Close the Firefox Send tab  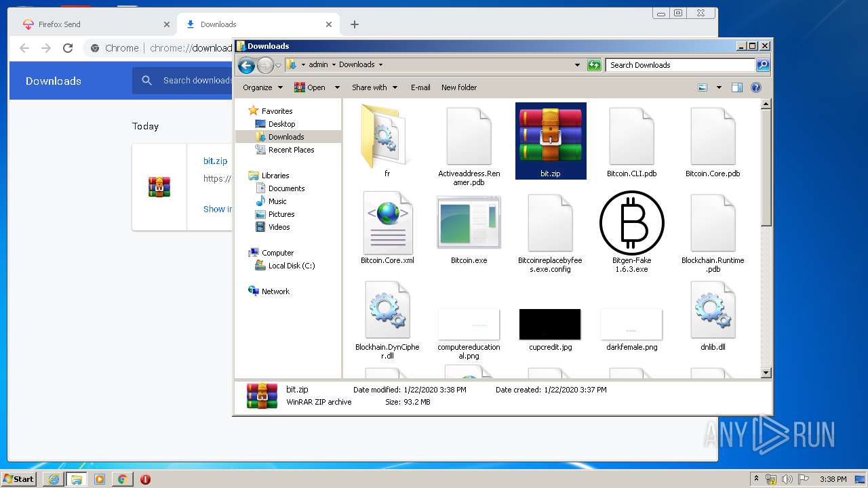pyautogui.click(x=167, y=24)
